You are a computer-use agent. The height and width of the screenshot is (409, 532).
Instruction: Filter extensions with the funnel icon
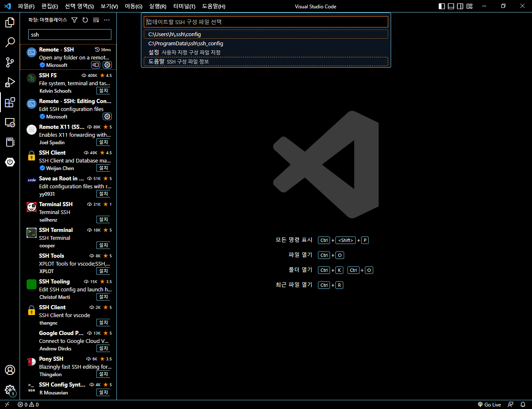click(74, 20)
